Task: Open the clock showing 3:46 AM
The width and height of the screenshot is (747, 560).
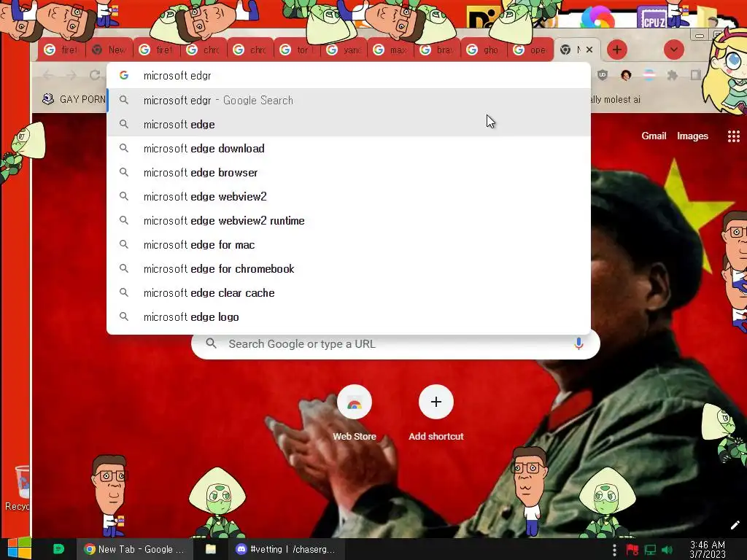Action: click(708, 549)
